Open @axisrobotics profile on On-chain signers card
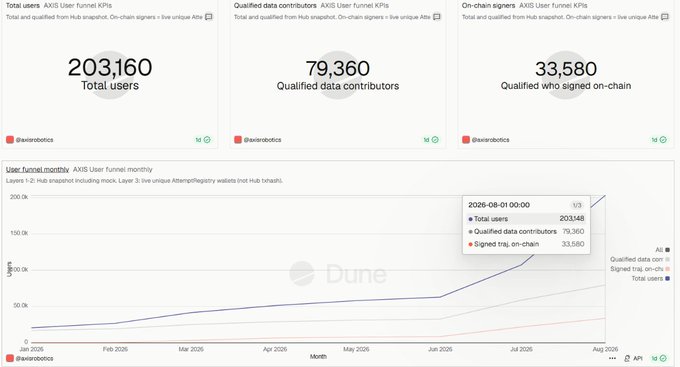The width and height of the screenshot is (680, 367). pos(490,140)
